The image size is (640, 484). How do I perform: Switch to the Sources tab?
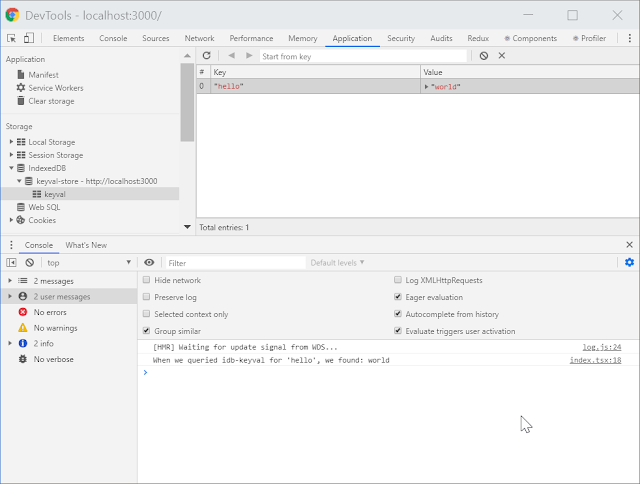pyautogui.click(x=156, y=38)
